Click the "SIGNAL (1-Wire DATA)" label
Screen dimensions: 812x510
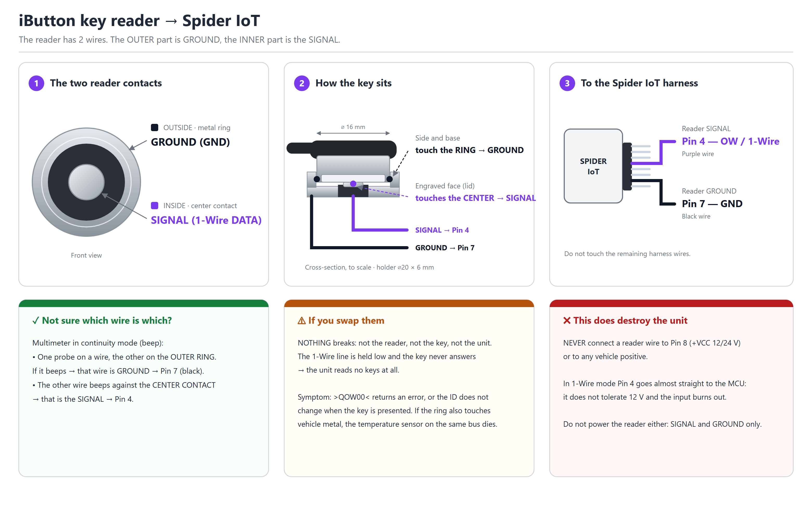pos(206,220)
